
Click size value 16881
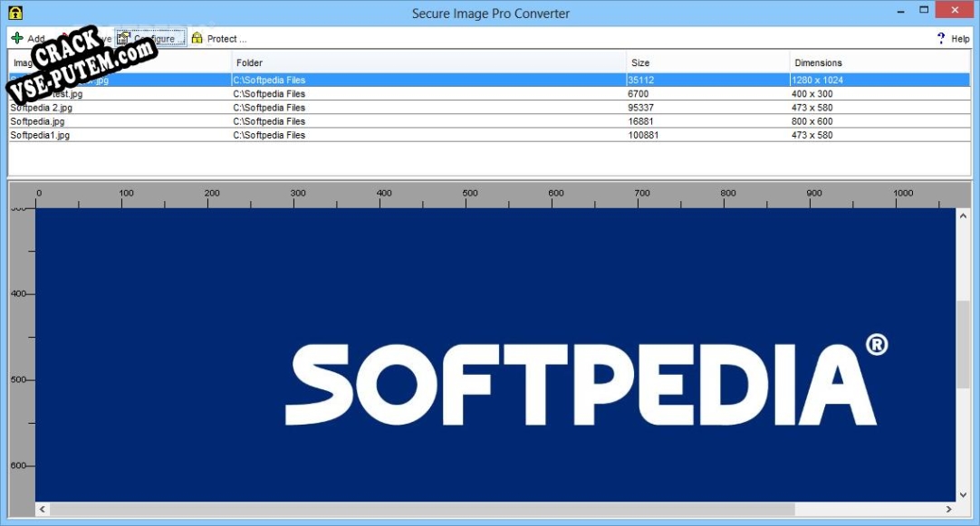[640, 121]
